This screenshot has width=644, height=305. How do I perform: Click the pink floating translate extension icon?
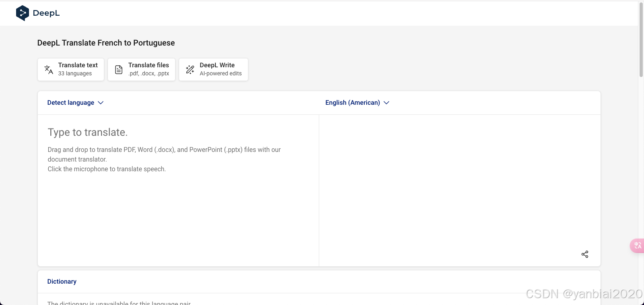point(637,245)
